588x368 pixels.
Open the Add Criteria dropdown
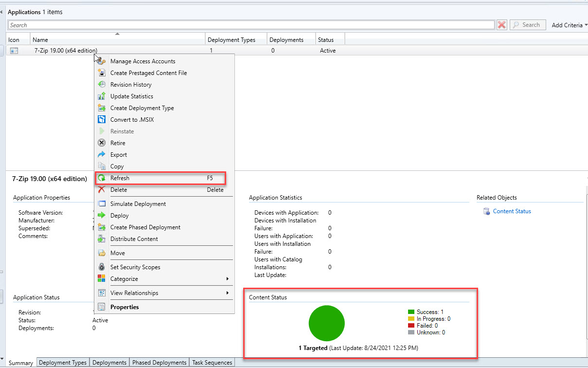coord(569,25)
